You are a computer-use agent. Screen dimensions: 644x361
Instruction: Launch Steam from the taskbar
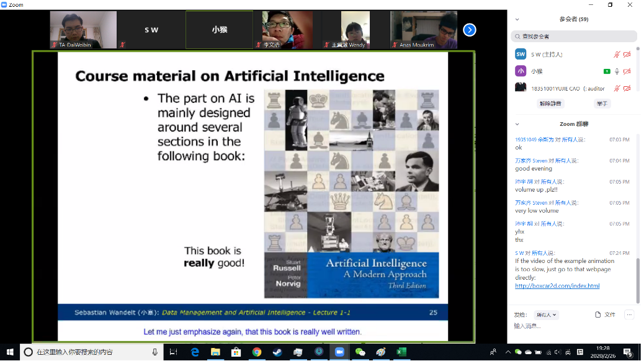[277, 352]
